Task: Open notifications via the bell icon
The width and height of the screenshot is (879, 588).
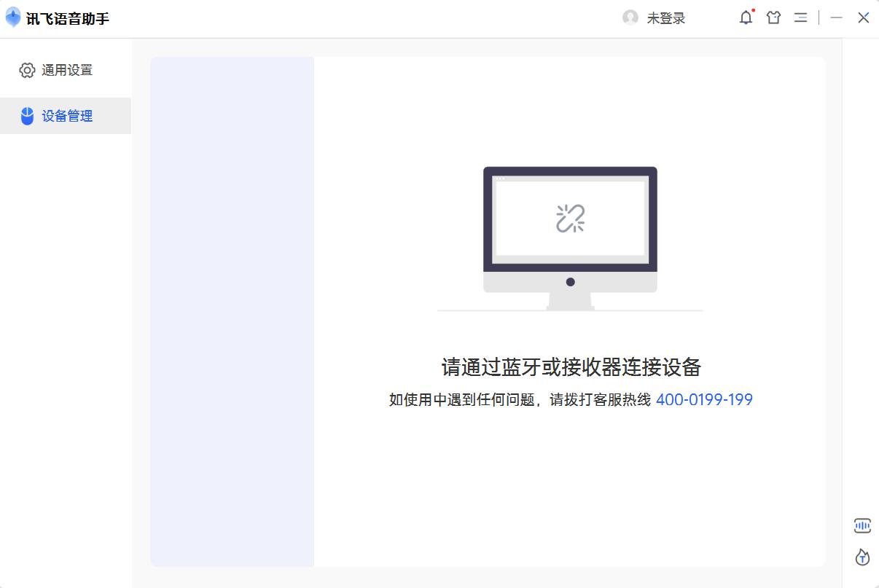Action: click(x=746, y=18)
